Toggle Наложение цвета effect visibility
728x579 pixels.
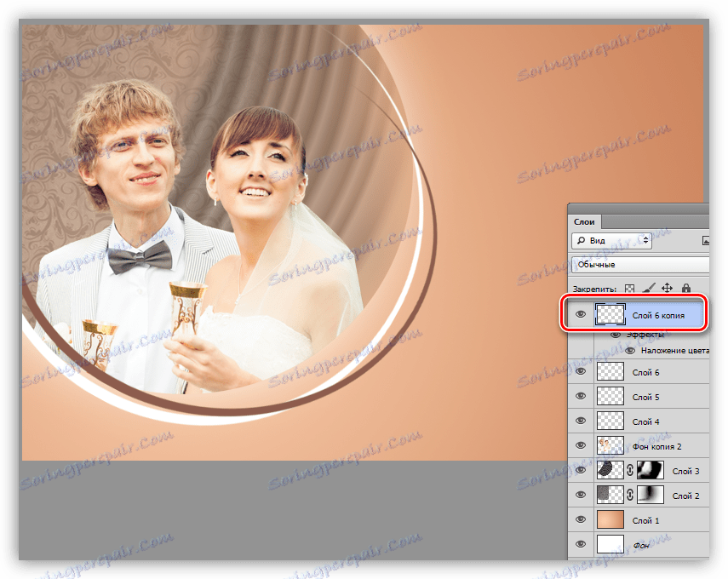[629, 351]
